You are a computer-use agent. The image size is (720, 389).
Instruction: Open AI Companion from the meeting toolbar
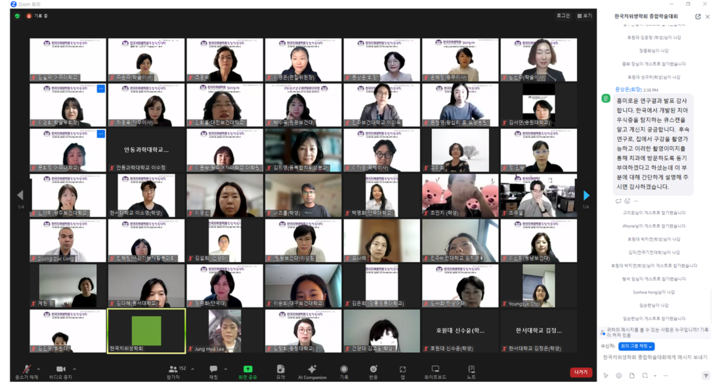click(x=312, y=372)
